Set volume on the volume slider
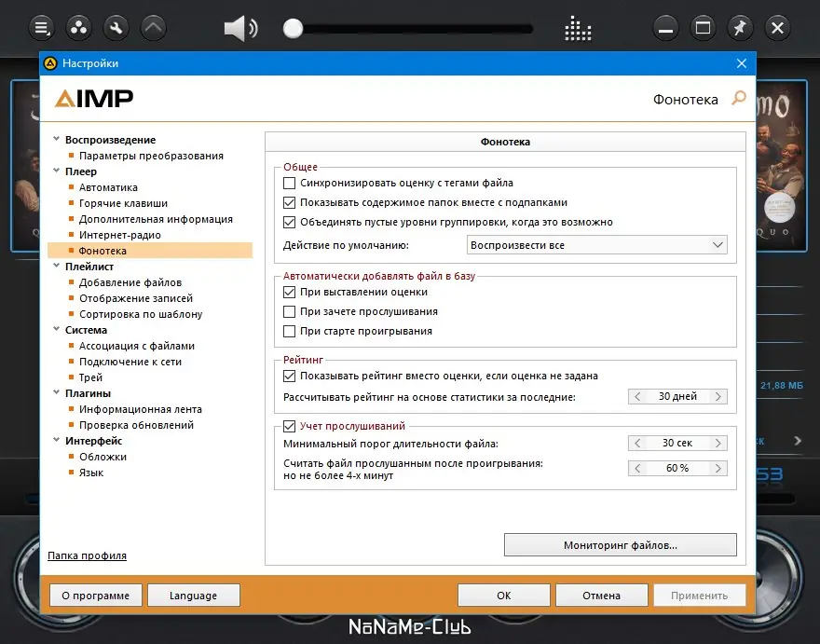This screenshot has width=820, height=644. point(408,29)
